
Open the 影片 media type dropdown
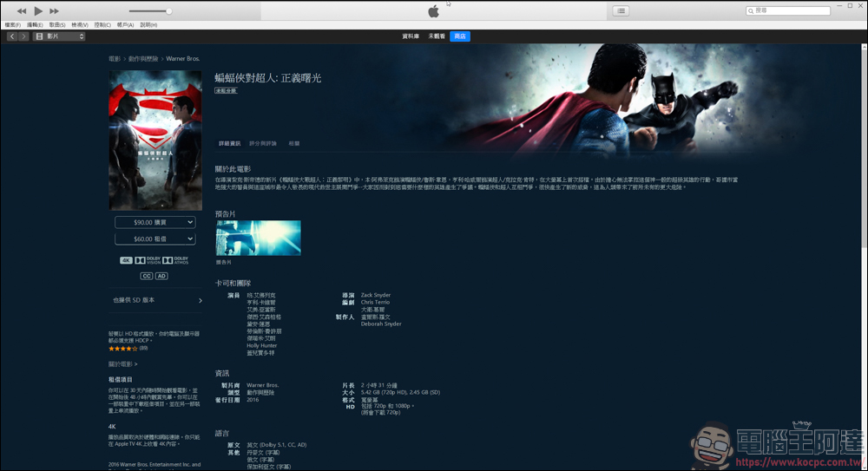coord(59,36)
